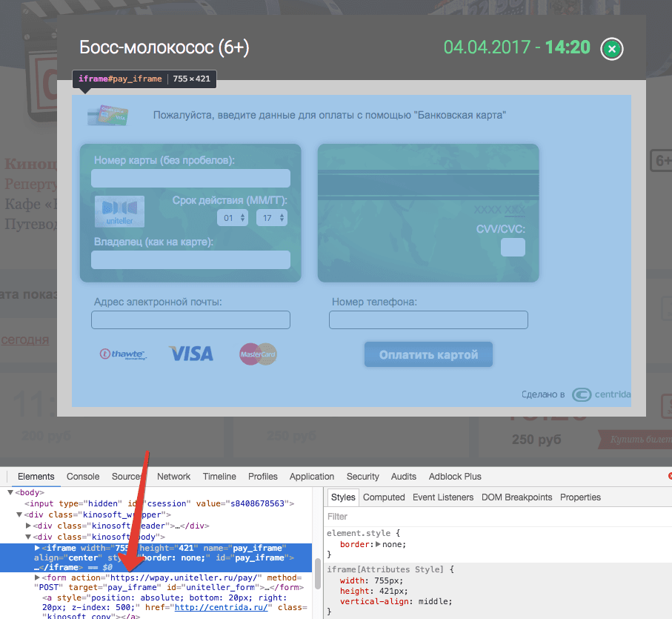Click the vertical-align: middle style value

point(435,601)
